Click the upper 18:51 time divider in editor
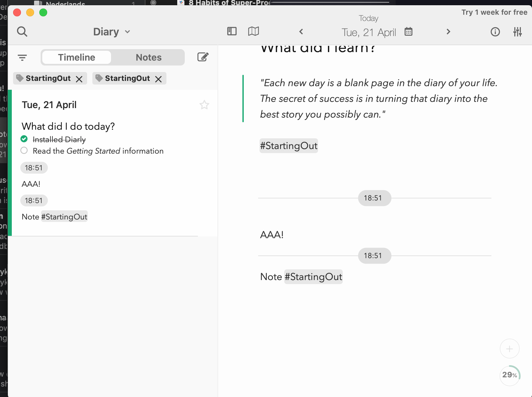The image size is (532, 397). [x=374, y=198]
